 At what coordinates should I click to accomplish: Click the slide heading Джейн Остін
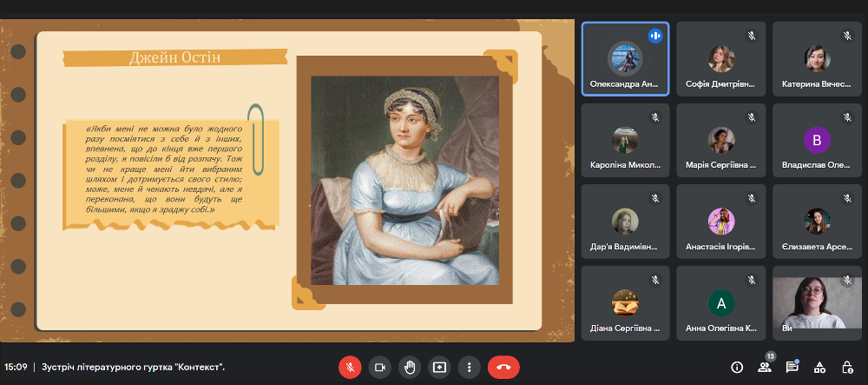point(175,57)
